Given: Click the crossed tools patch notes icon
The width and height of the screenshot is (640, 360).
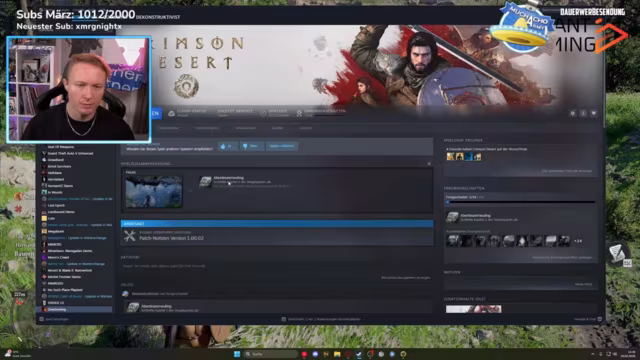Looking at the screenshot, I should tap(130, 236).
